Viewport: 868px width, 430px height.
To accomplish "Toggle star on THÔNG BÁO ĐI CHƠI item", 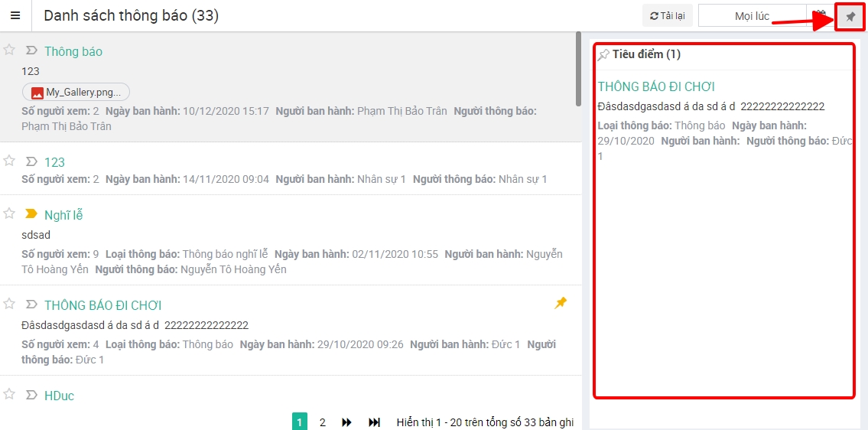I will pyautogui.click(x=9, y=304).
